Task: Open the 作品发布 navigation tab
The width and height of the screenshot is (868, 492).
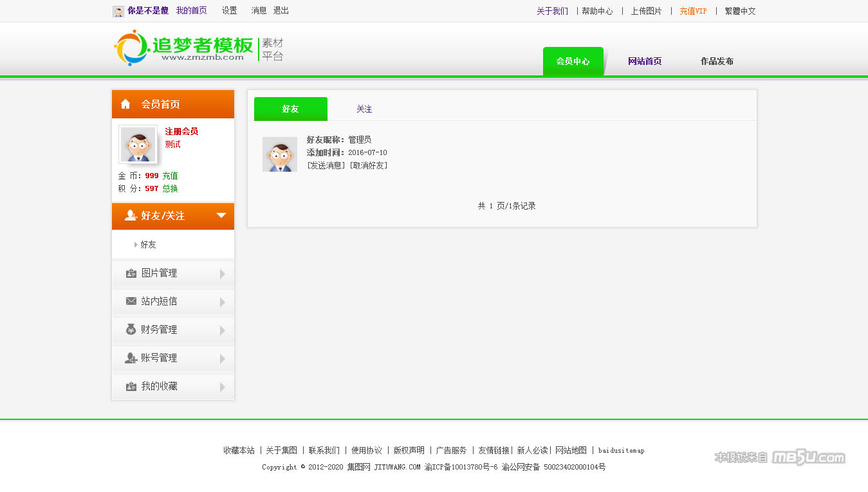Action: [717, 62]
